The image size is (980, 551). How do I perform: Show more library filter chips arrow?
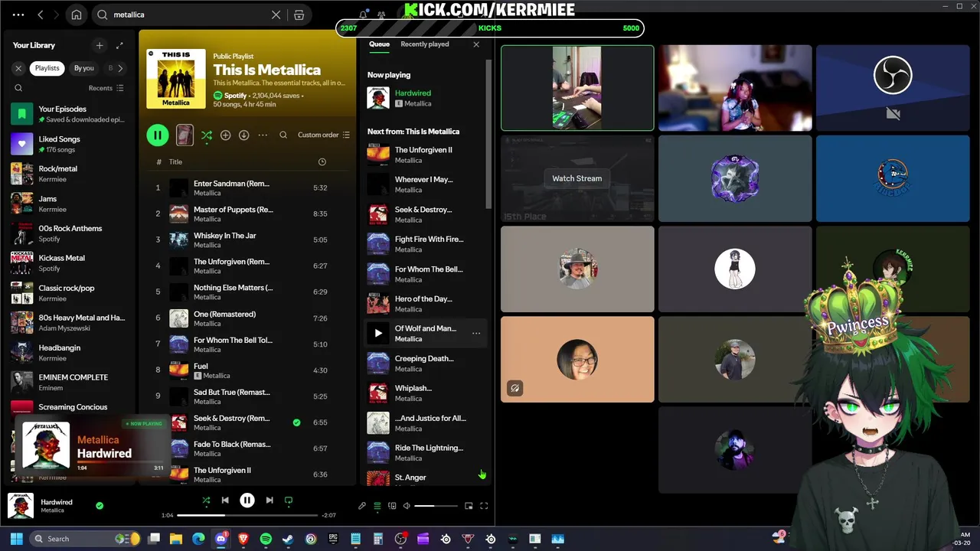(x=120, y=68)
